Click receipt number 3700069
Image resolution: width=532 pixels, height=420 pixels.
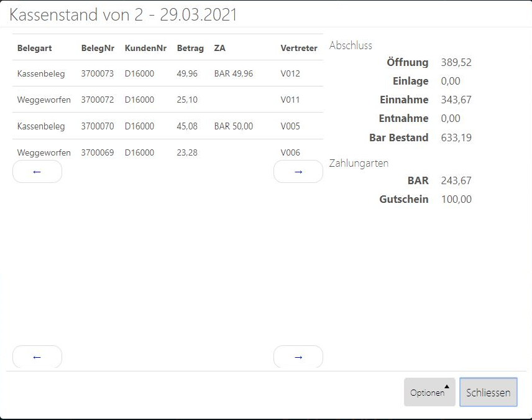[x=98, y=152]
